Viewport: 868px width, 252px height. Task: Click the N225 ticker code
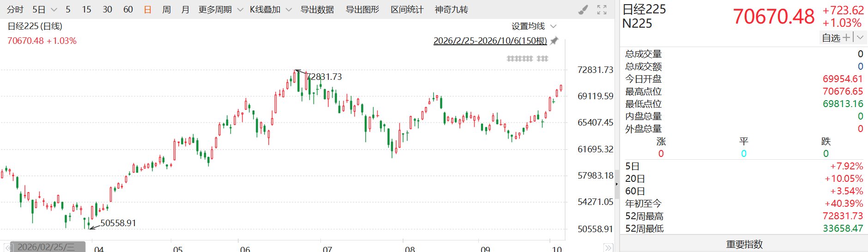[637, 24]
